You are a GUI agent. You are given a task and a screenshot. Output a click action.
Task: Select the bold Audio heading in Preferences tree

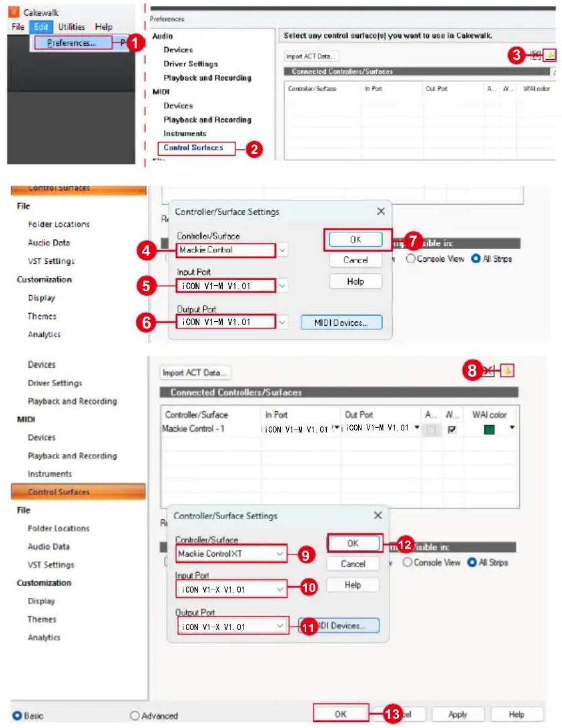click(x=163, y=36)
